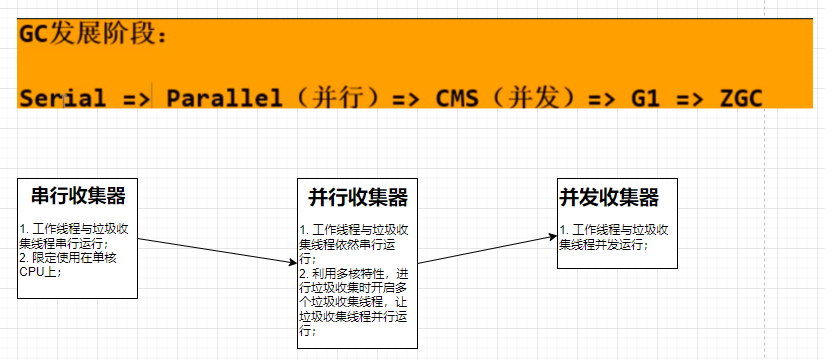Image resolution: width=825 pixels, height=360 pixels.
Task: Select the 并行收集器 box title
Action: 358,198
